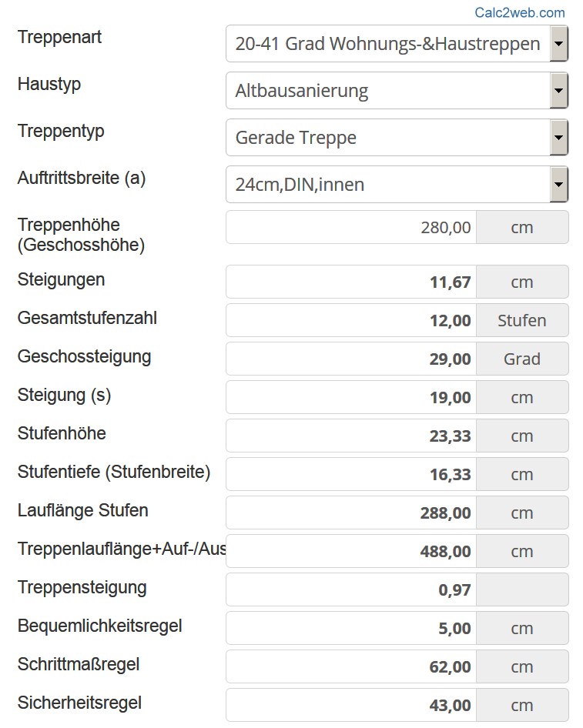
Task: Click the Treppenhöhe input field
Action: pyautogui.click(x=351, y=228)
